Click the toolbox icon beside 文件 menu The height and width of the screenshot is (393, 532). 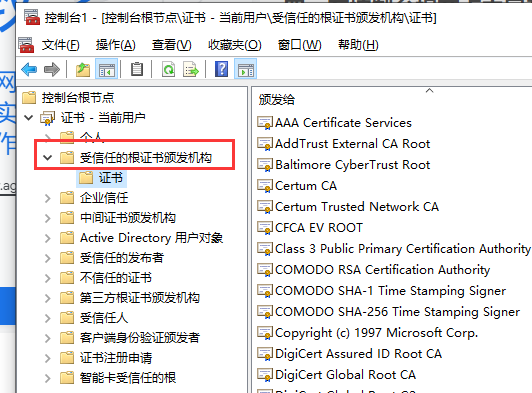[26, 45]
